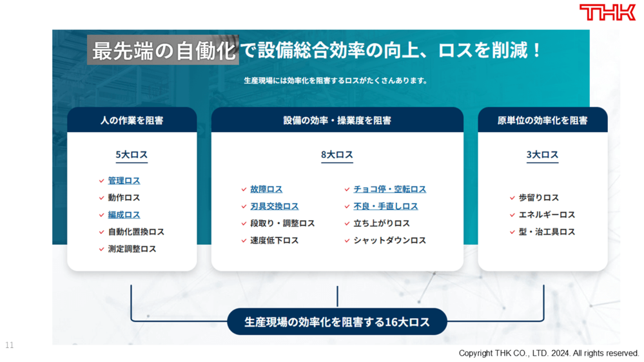Click the checkmark next to 歩留りロス

(x=512, y=198)
